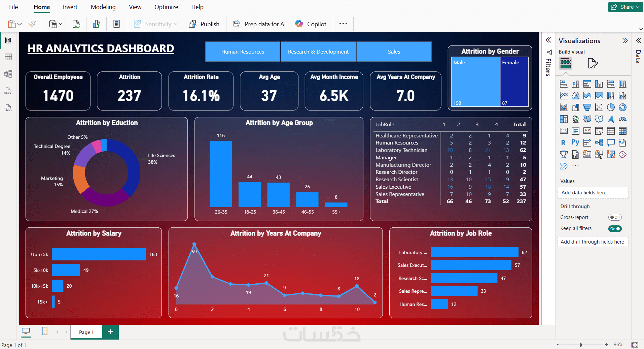Choose the donut chart visualization icon
The height and width of the screenshot is (349, 644).
pyautogui.click(x=622, y=107)
